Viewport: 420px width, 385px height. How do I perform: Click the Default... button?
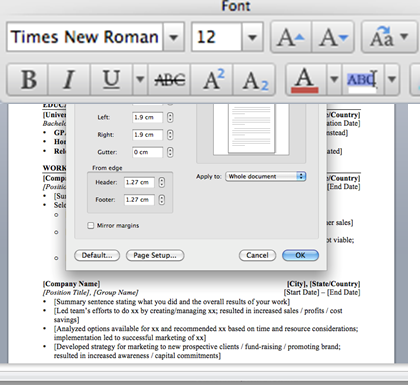97,255
